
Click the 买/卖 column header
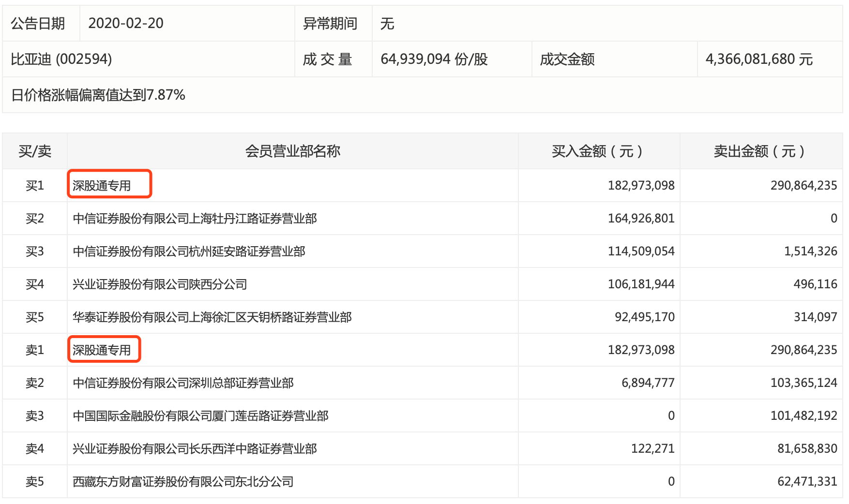[35, 151]
